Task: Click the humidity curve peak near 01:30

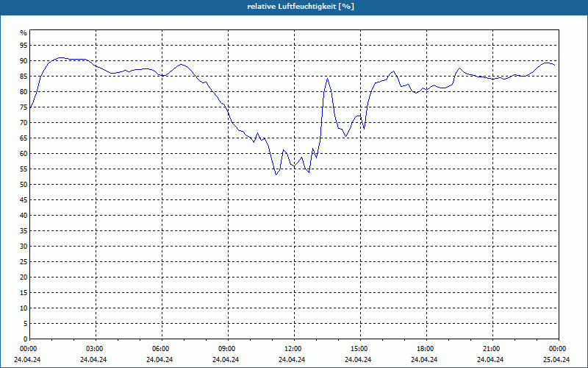Action: click(x=60, y=58)
